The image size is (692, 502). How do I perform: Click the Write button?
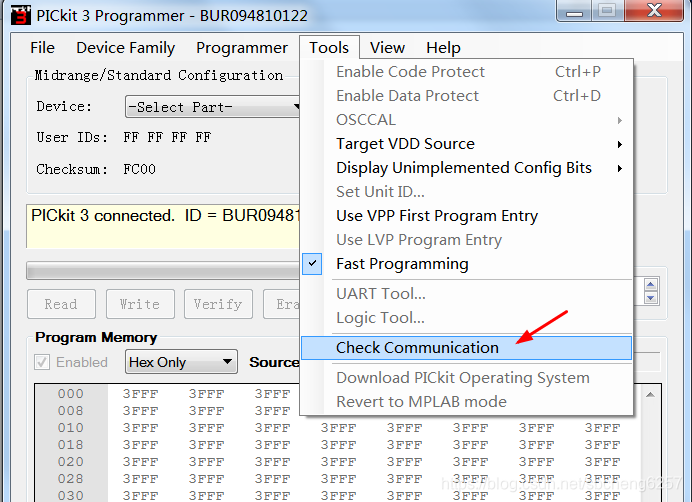click(x=140, y=304)
